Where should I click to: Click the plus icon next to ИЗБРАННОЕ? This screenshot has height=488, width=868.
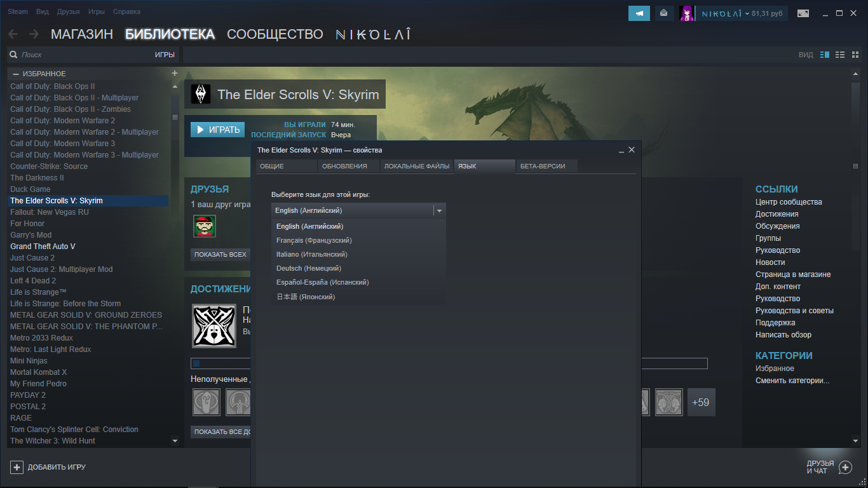pos(175,74)
